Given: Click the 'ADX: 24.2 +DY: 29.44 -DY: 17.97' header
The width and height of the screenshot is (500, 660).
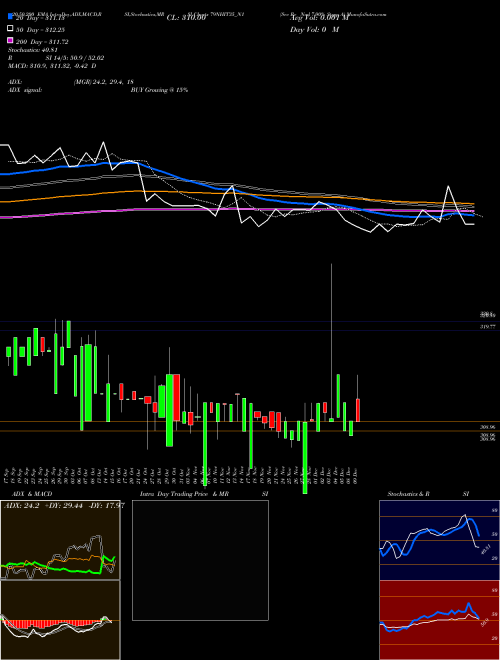Looking at the screenshot, I should pyautogui.click(x=64, y=505).
